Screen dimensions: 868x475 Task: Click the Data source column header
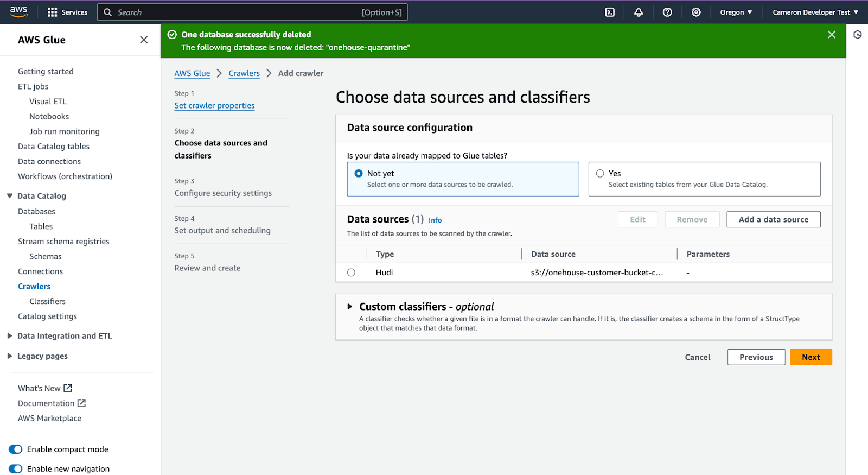click(553, 254)
